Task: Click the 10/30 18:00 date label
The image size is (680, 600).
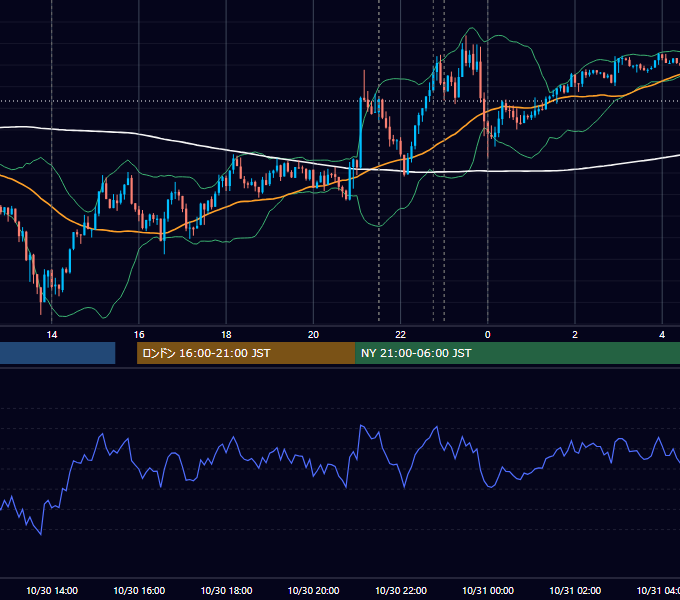Action: (x=226, y=590)
